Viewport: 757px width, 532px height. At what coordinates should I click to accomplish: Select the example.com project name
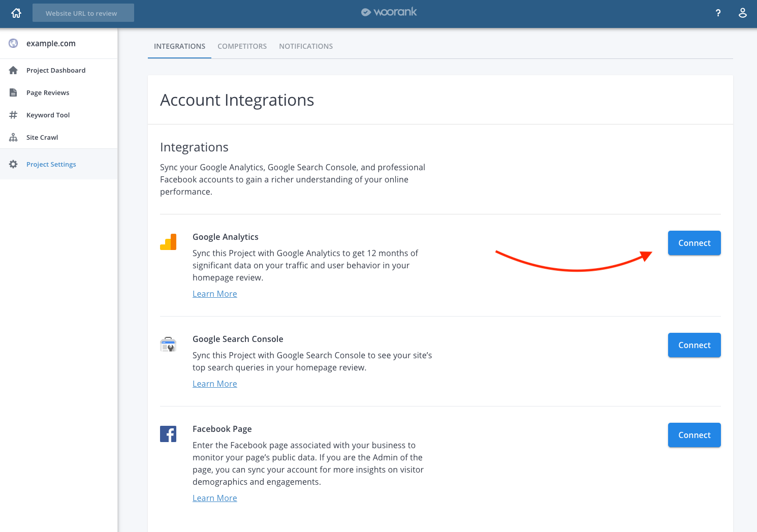51,43
